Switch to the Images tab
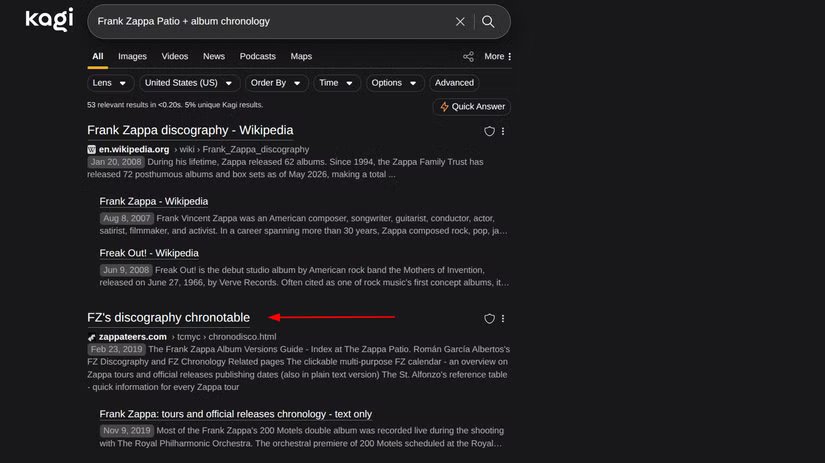 point(132,56)
